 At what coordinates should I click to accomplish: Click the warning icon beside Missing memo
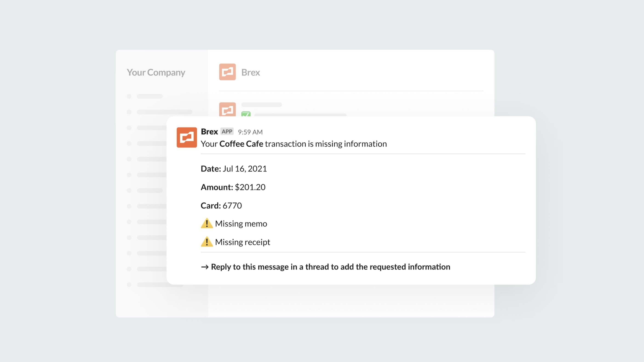coord(207,223)
